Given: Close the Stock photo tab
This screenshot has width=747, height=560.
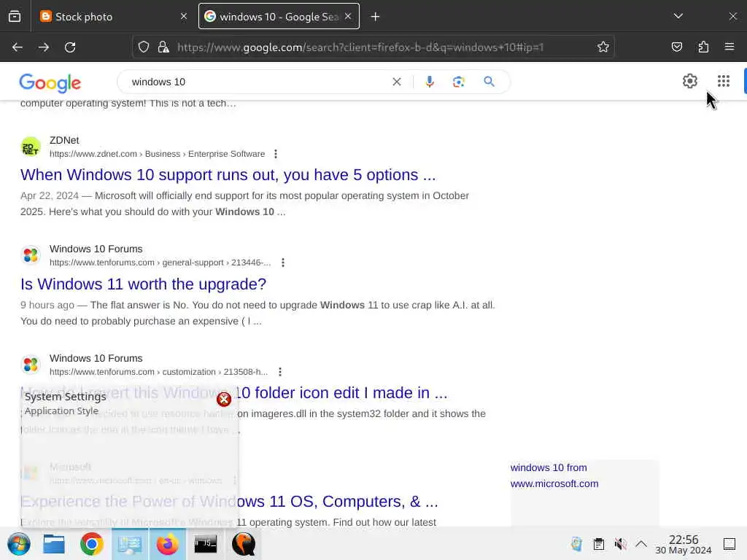Looking at the screenshot, I should 184,17.
